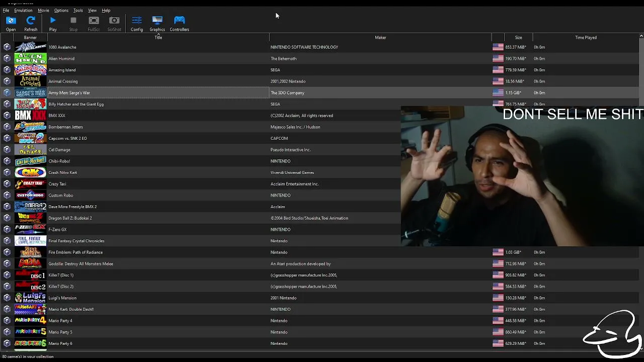Select the "Capcom vs. SNK 2 EO" title
The image size is (644, 362).
point(67,138)
